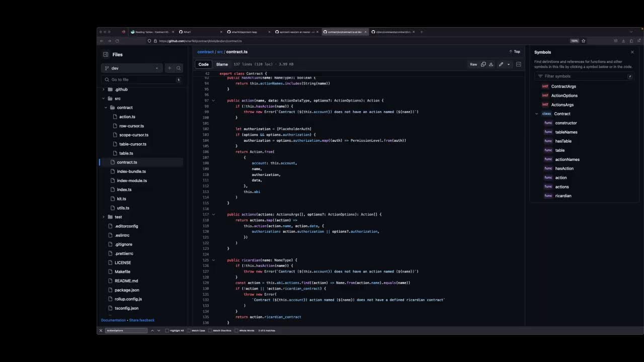Click the constructor func symbol
Screen dimensions: 644x362
566,123
